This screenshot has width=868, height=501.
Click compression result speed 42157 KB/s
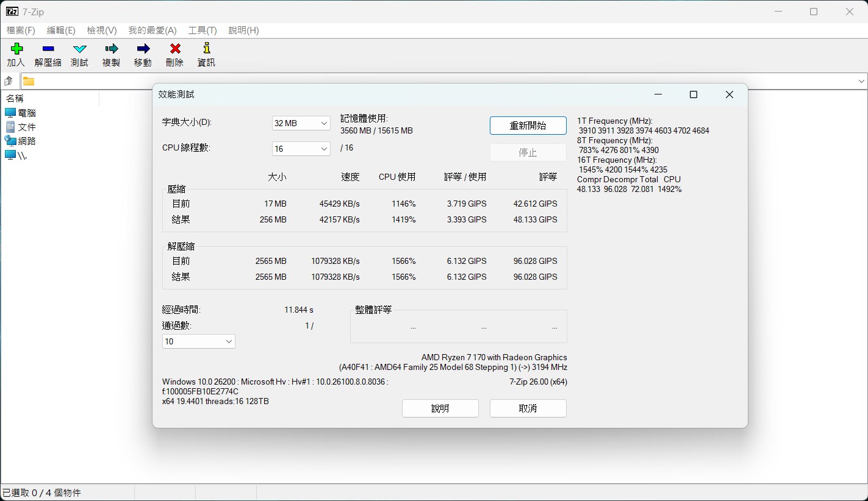[339, 219]
